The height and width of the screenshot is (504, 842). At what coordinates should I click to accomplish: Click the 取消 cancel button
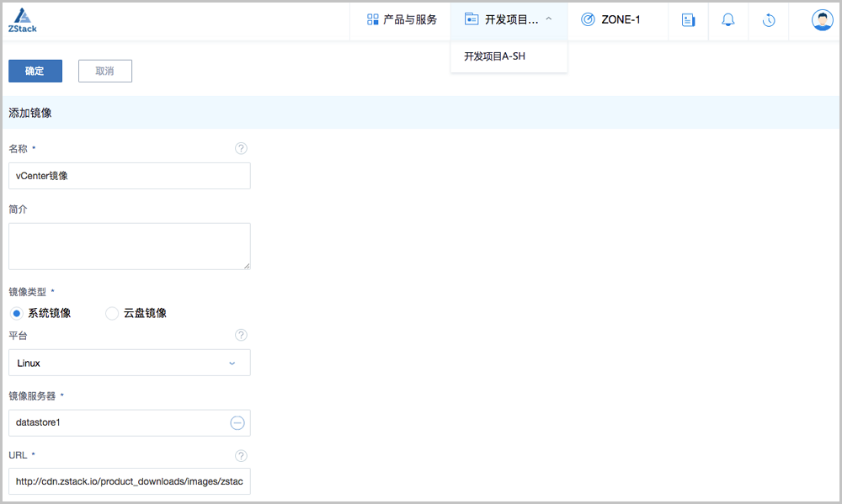[x=105, y=72]
